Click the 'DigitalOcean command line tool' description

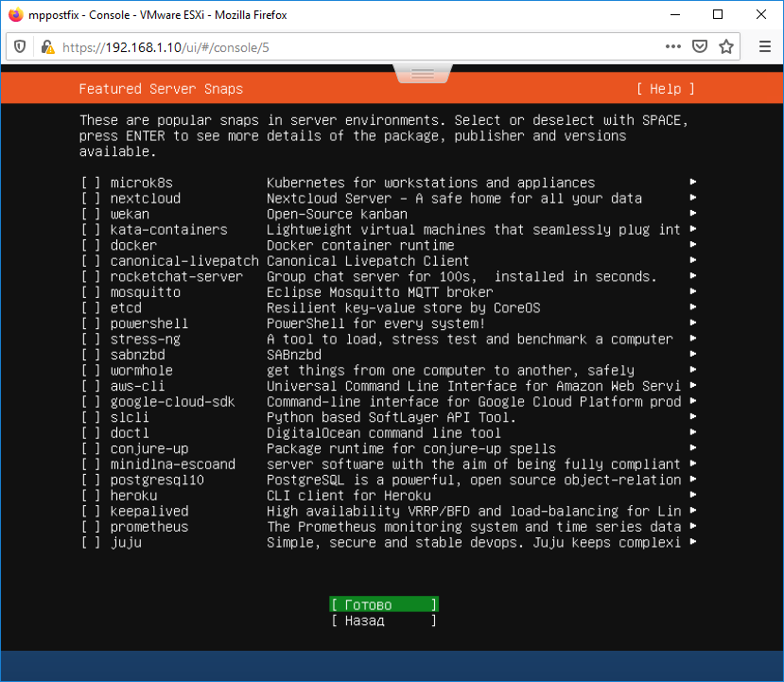point(384,433)
